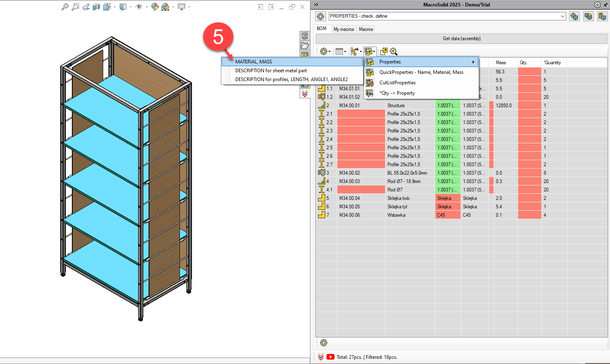Click the Apply Scene icon
Image resolution: width=610 pixels, height=364 pixels.
pyautogui.click(x=165, y=7)
